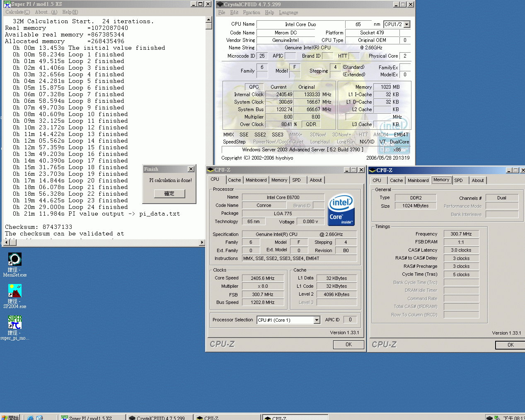Open the Start menu in taskbar

pos(10,417)
